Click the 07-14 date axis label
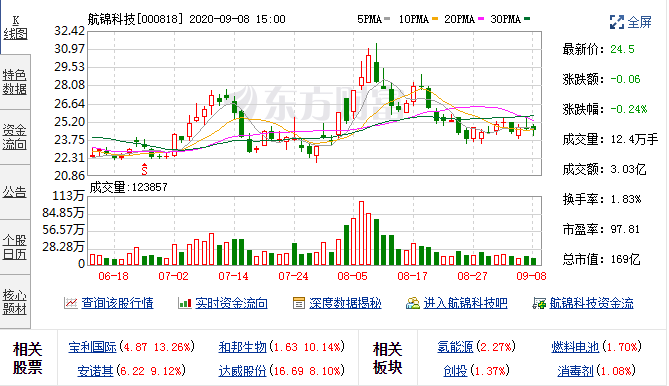Screen dimensions: 669x386 click(233, 276)
